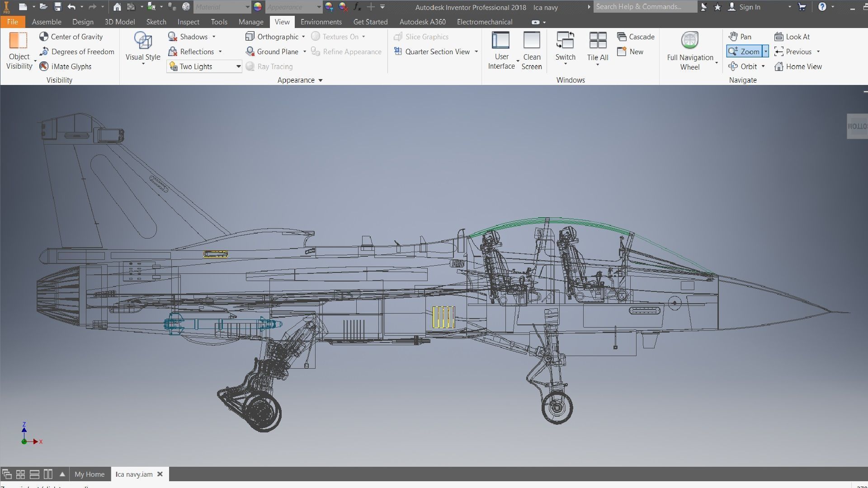Activate Quarter Section View
This screenshot has width=868, height=488.
[432, 52]
